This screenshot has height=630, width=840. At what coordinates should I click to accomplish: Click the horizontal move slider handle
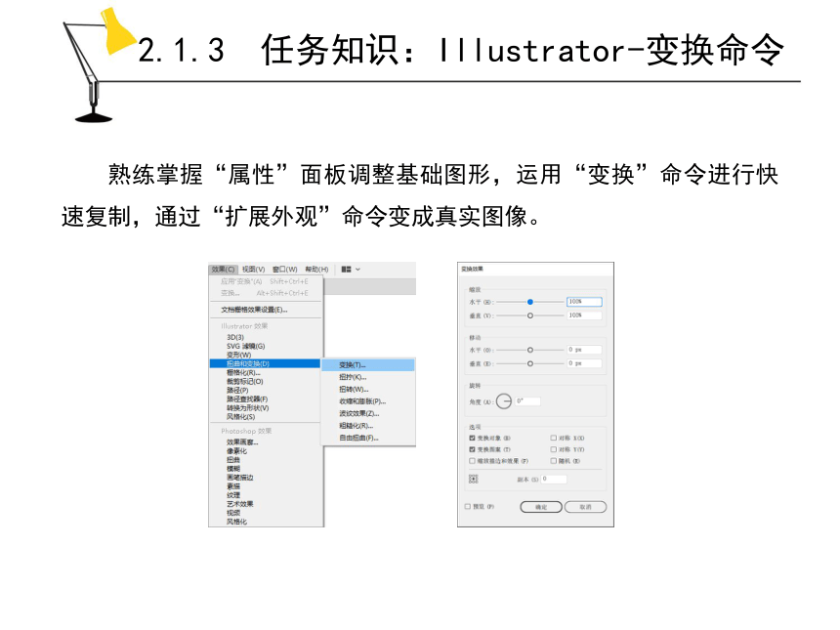[529, 350]
